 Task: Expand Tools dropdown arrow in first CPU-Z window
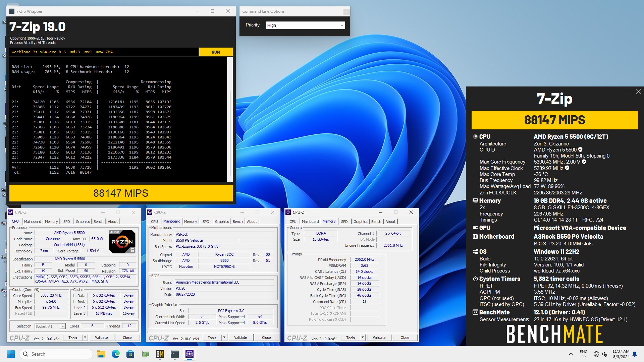[x=85, y=338]
